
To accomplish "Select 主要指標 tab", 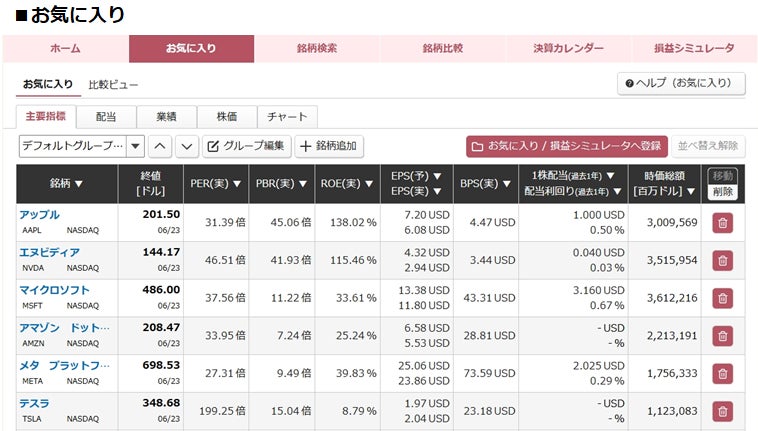I will 46,117.
